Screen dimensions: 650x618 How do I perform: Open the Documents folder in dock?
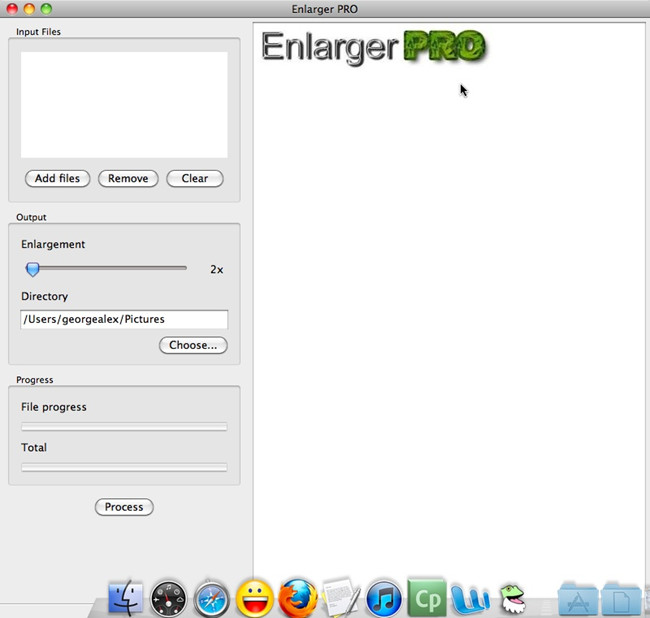click(621, 599)
